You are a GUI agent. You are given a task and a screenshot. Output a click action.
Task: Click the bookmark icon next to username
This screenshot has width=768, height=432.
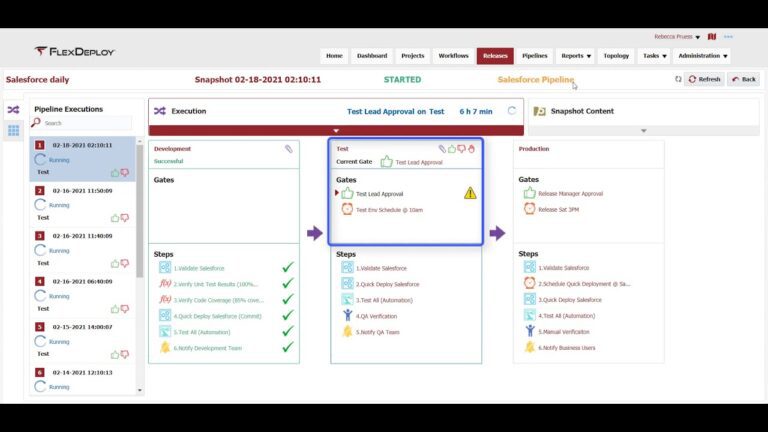[712, 37]
